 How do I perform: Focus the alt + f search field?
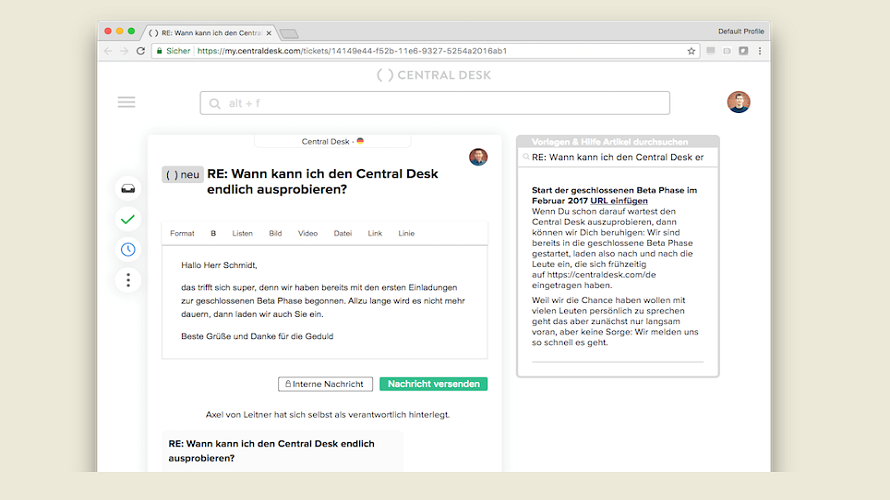tap(435, 103)
